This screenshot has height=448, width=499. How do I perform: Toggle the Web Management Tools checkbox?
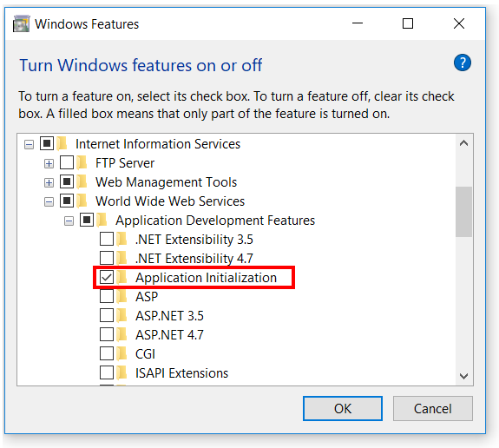[x=67, y=181]
